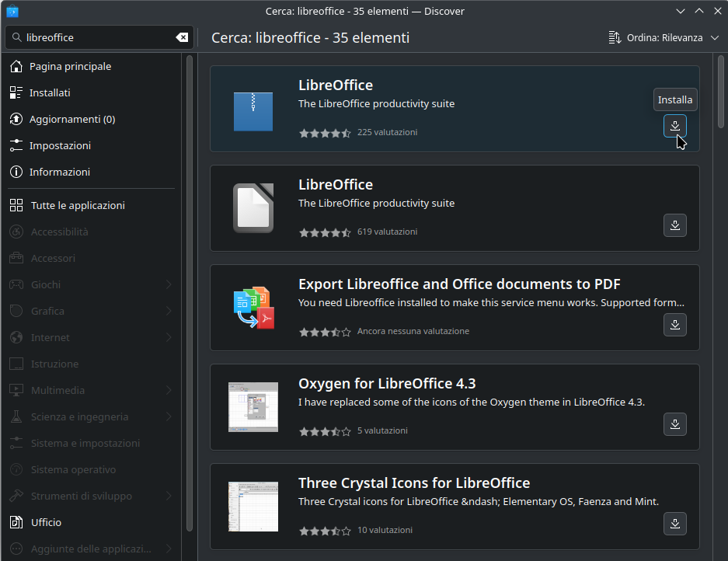Open Impostazioni in the sidebar
Screen dimensions: 728x561
pos(60,146)
